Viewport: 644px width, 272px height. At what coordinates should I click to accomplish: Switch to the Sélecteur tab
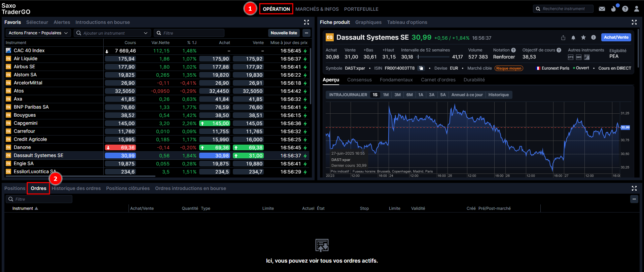(37, 22)
